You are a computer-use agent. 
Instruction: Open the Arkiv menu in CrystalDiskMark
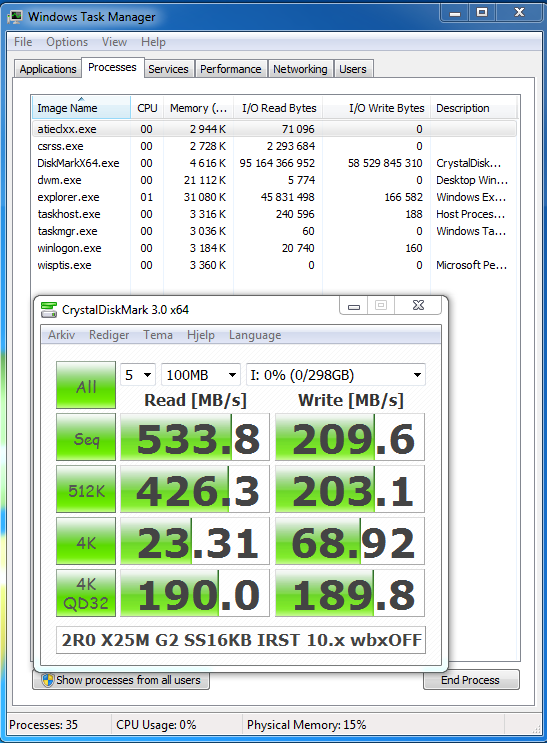(61, 335)
